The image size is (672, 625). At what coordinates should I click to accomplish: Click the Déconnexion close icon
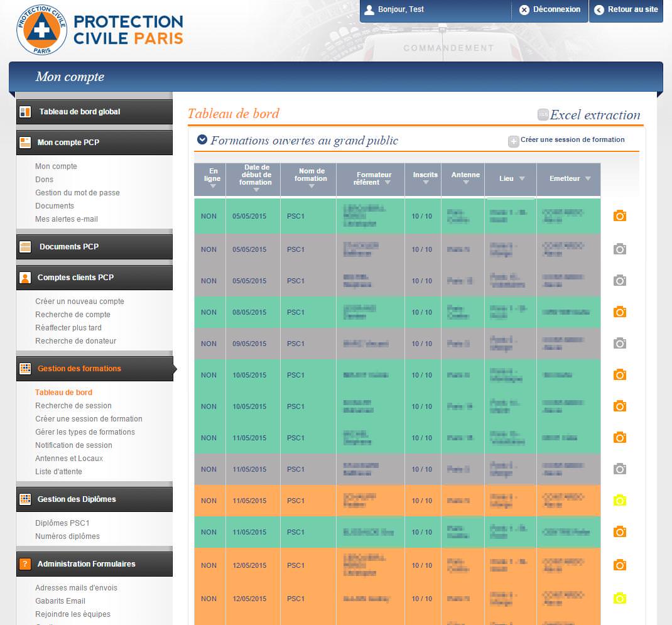[x=524, y=10]
